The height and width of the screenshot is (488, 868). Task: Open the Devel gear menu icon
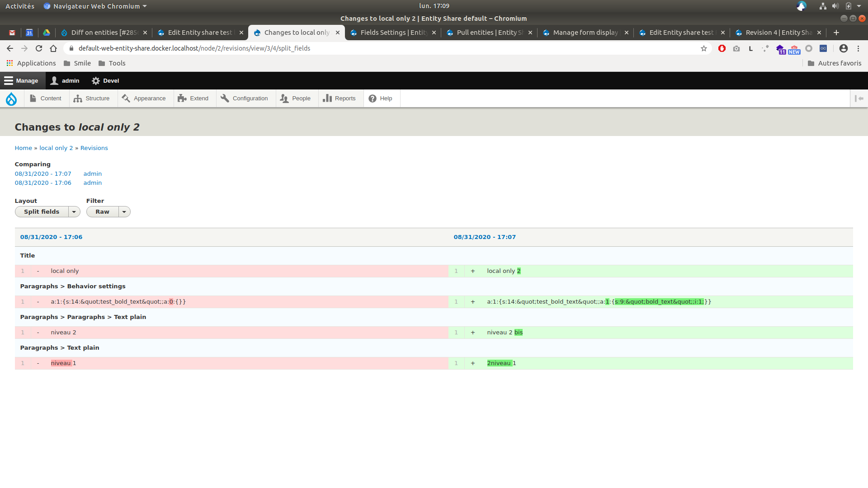coord(96,80)
